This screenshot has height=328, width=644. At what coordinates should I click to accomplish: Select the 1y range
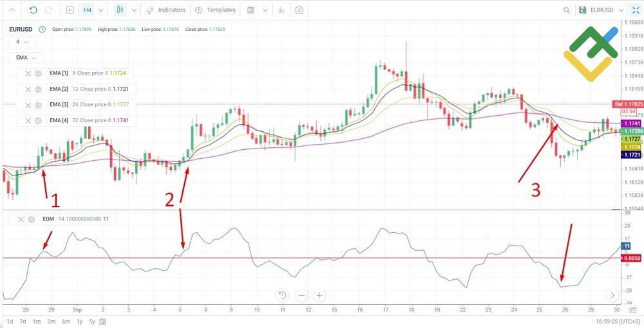pos(80,322)
